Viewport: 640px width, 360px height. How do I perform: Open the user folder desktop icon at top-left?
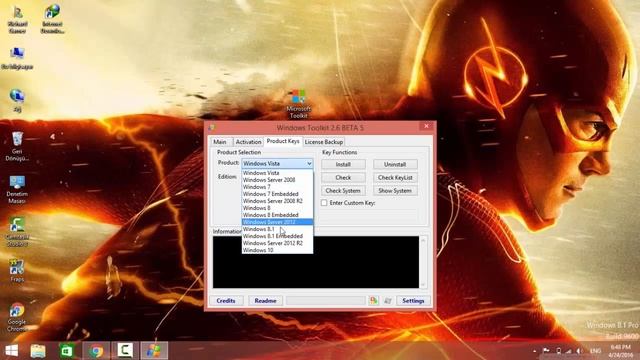pyautogui.click(x=17, y=20)
